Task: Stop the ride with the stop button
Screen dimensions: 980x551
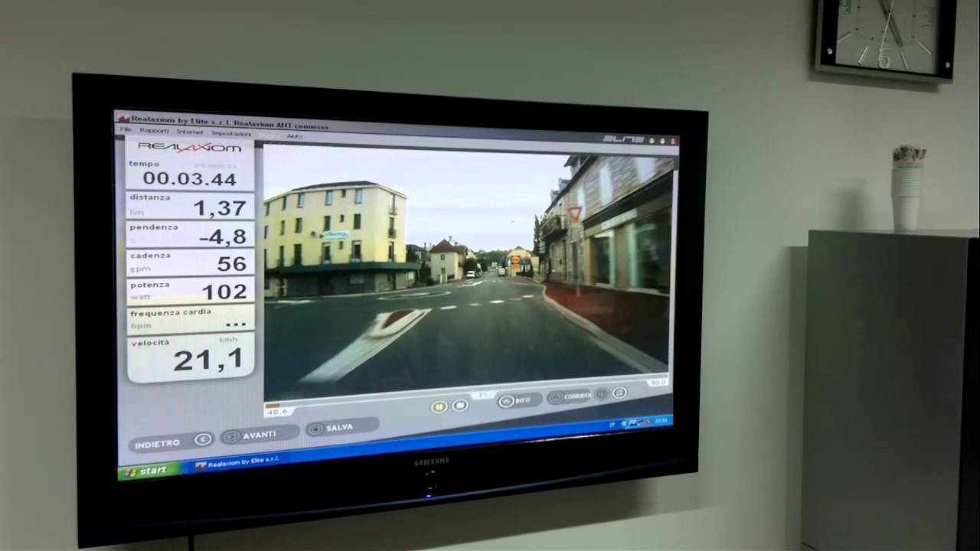Action: 460,406
